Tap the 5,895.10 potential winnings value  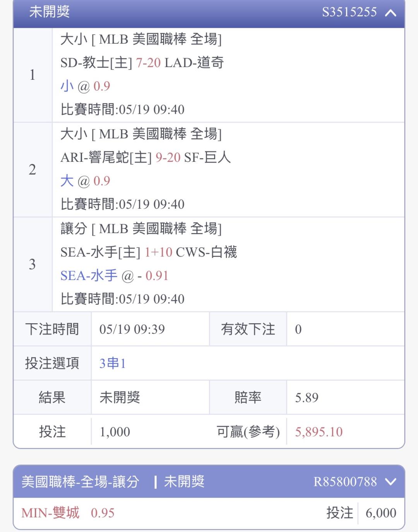[x=319, y=432]
